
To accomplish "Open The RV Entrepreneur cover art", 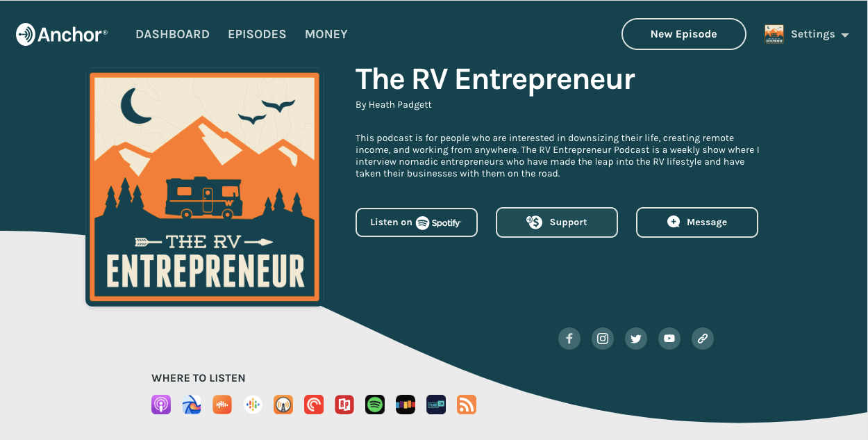I will [205, 187].
